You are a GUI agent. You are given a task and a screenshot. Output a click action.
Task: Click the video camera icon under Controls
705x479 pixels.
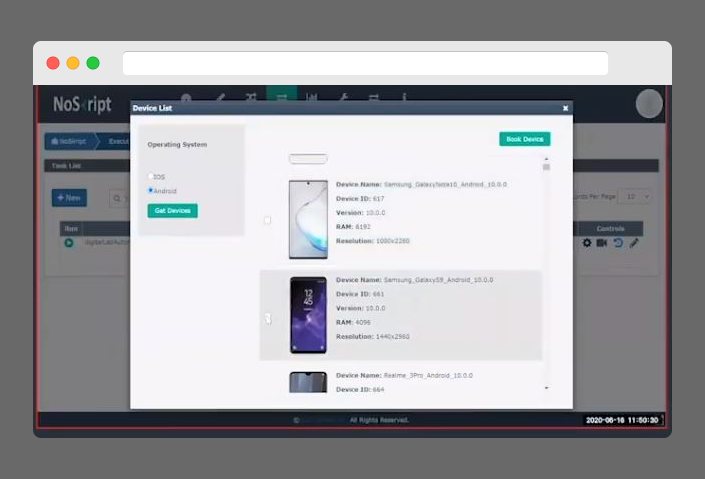click(x=602, y=243)
